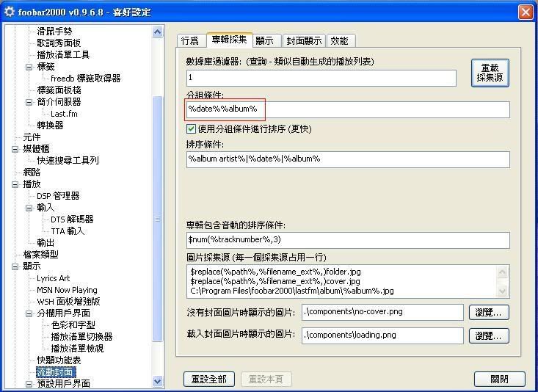Screen dimensions: 538x392
Task: Select the 效能 tab
Action: click(x=339, y=40)
